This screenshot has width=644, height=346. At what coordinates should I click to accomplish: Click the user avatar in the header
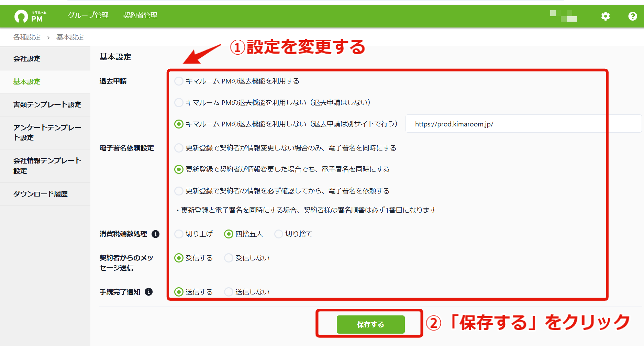click(x=564, y=16)
